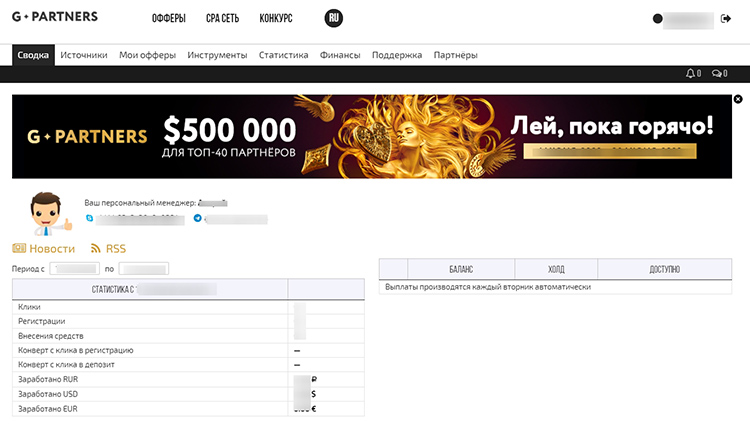750x428 pixels.
Task: Click the Заработано RUR row
Action: tap(188, 379)
